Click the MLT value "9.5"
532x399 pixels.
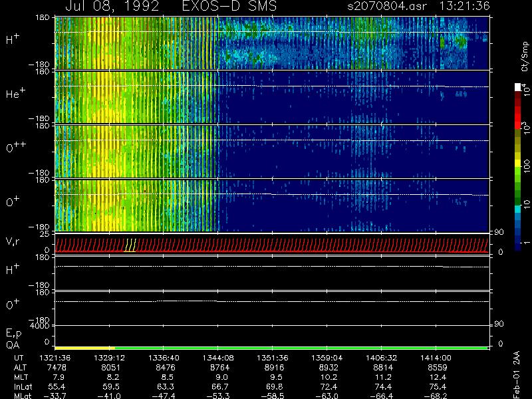tap(276, 377)
